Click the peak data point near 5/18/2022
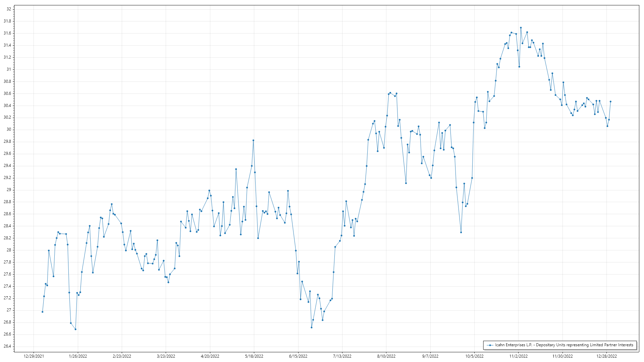This screenshot has width=644, height=362. pyautogui.click(x=253, y=140)
